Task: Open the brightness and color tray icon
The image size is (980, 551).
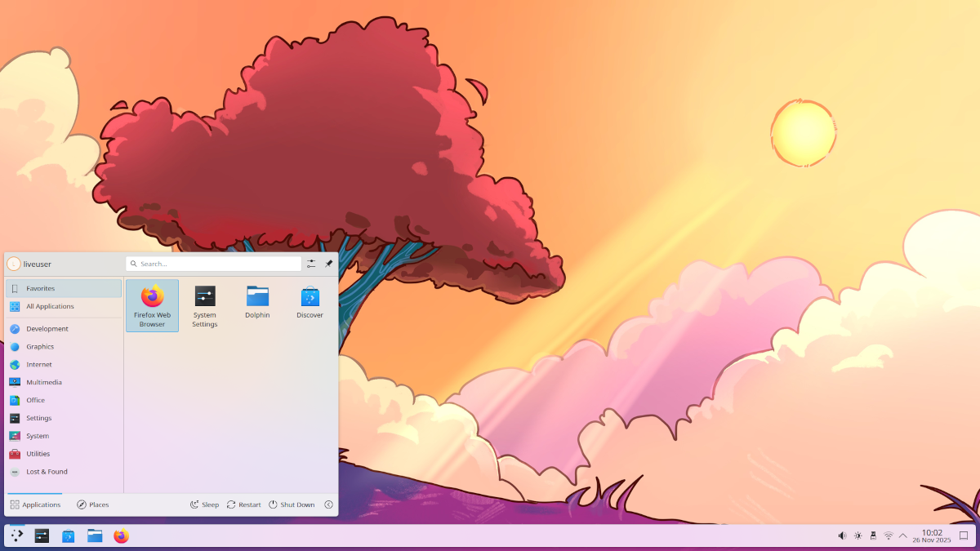Action: 857,536
